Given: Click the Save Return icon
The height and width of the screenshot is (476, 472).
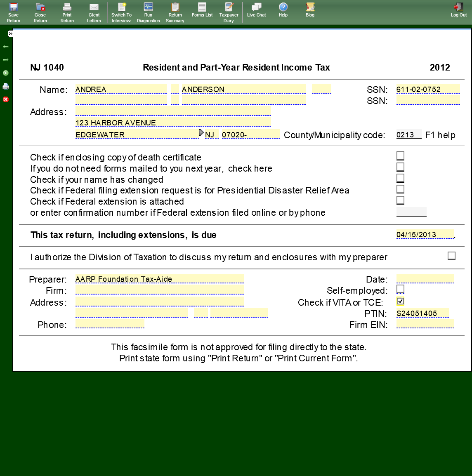Looking at the screenshot, I should click(x=13, y=12).
